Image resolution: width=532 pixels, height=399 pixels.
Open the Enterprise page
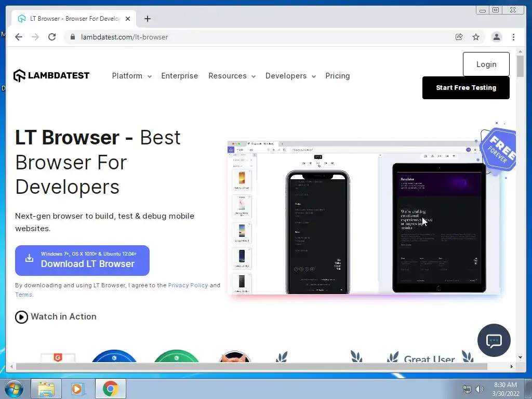179,76
